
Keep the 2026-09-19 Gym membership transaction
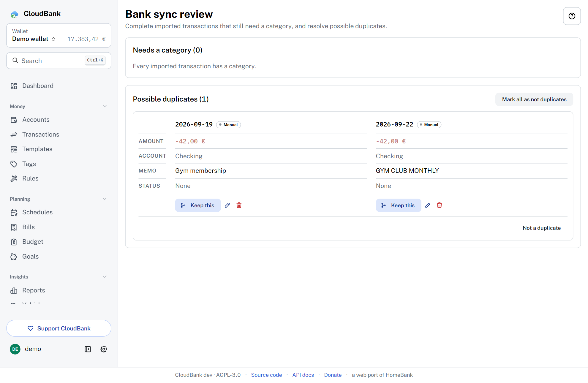pyautogui.click(x=198, y=205)
